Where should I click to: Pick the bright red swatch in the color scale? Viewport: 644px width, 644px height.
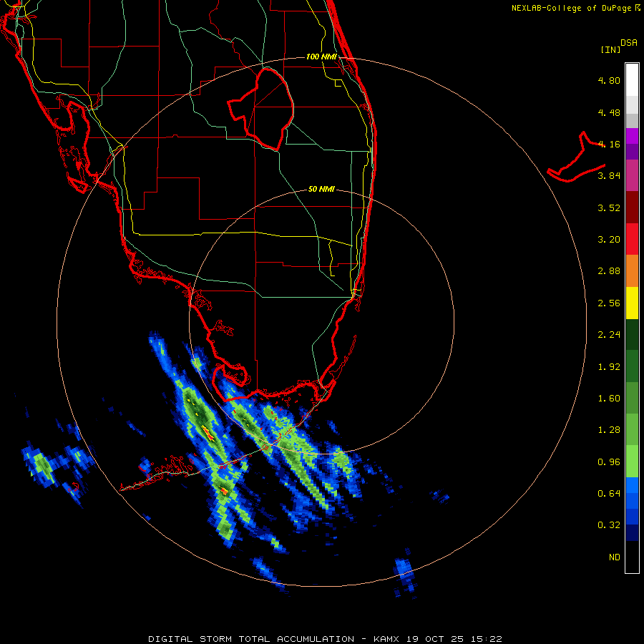[632, 240]
